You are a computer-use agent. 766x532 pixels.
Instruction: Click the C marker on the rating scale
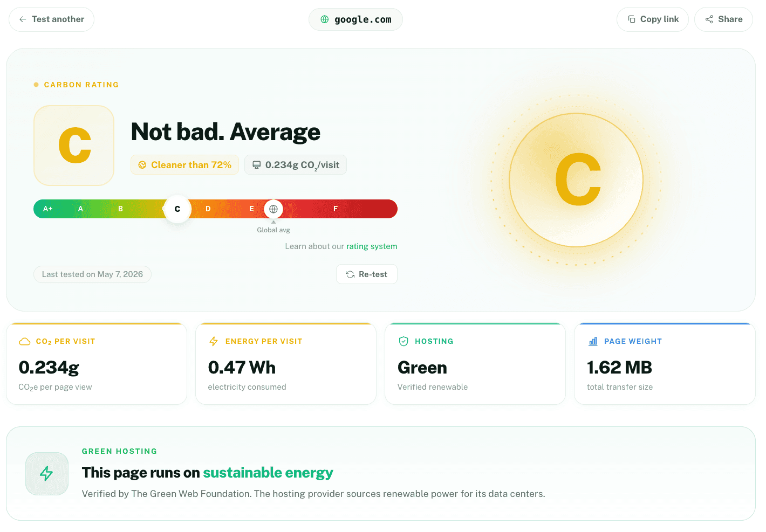[177, 209]
